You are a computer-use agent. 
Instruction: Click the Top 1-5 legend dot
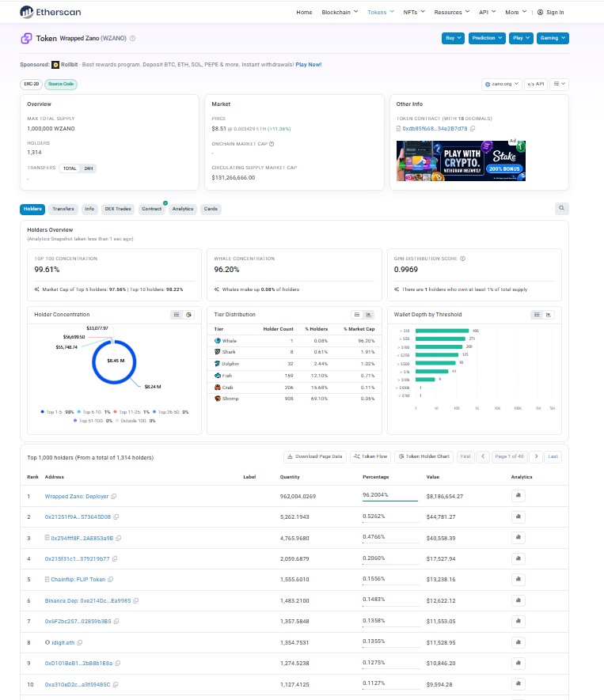click(43, 412)
